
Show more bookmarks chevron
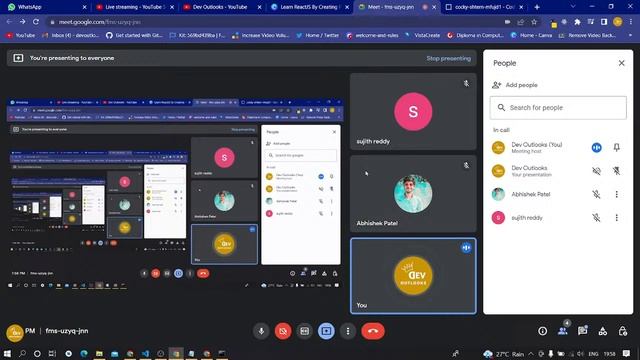[630, 36]
